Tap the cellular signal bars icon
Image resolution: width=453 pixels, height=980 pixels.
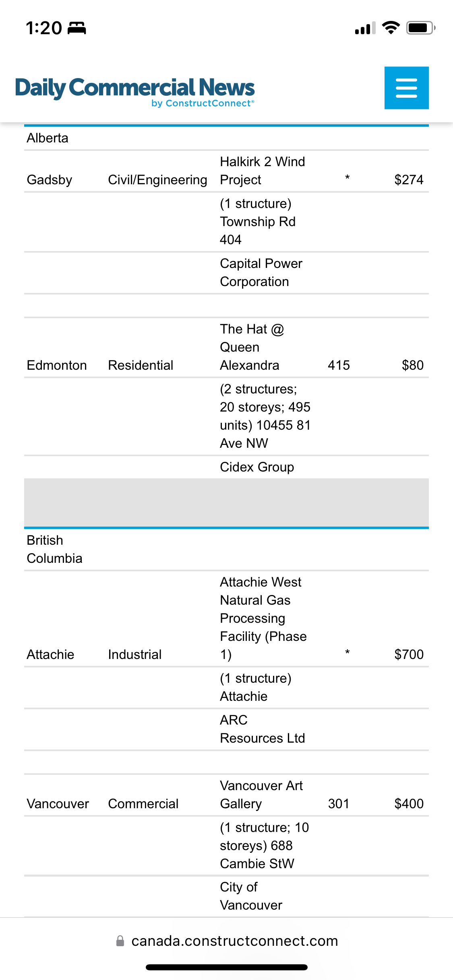coord(365,28)
